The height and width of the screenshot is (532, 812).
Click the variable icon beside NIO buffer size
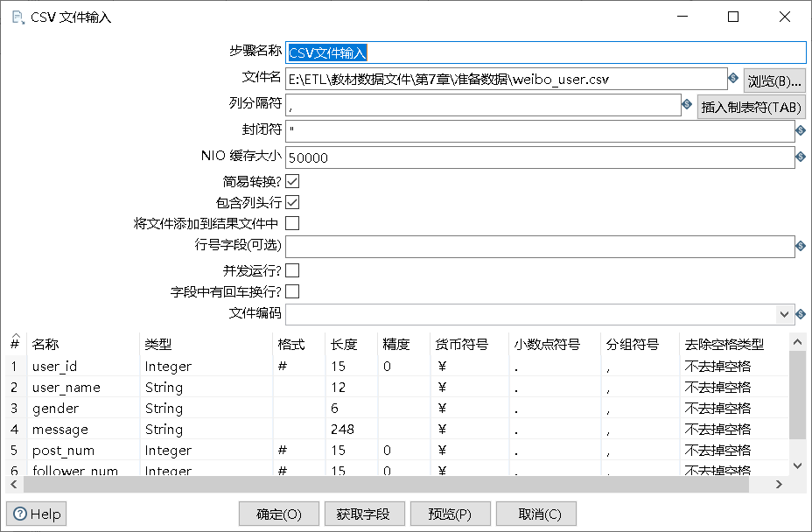tap(801, 157)
